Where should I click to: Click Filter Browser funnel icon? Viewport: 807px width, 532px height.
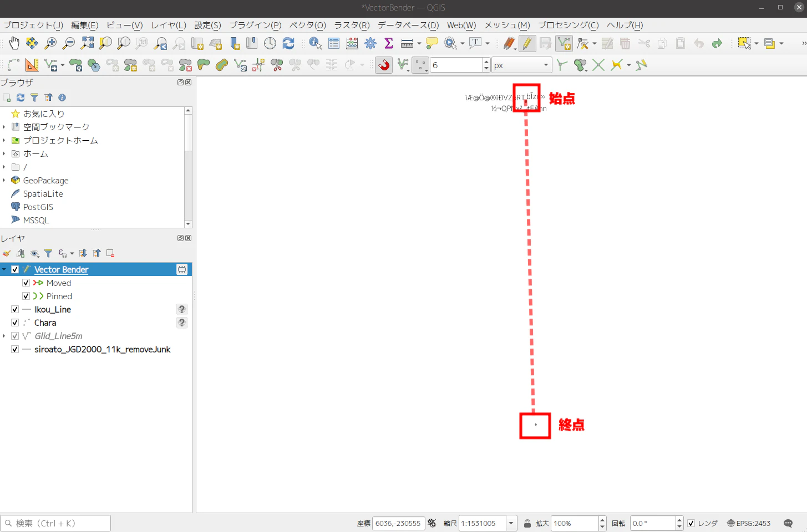34,98
